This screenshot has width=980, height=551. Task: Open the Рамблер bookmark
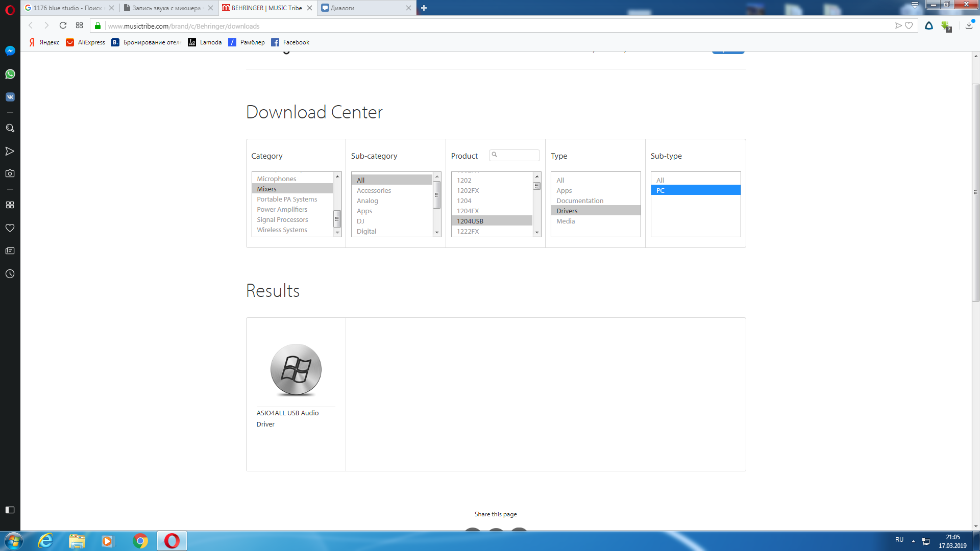tap(247, 42)
